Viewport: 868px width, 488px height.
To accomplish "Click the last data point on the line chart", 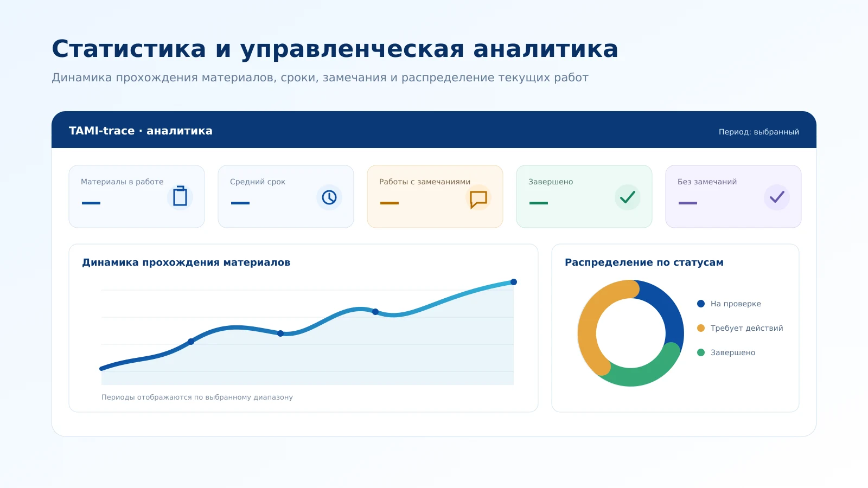I will (514, 282).
